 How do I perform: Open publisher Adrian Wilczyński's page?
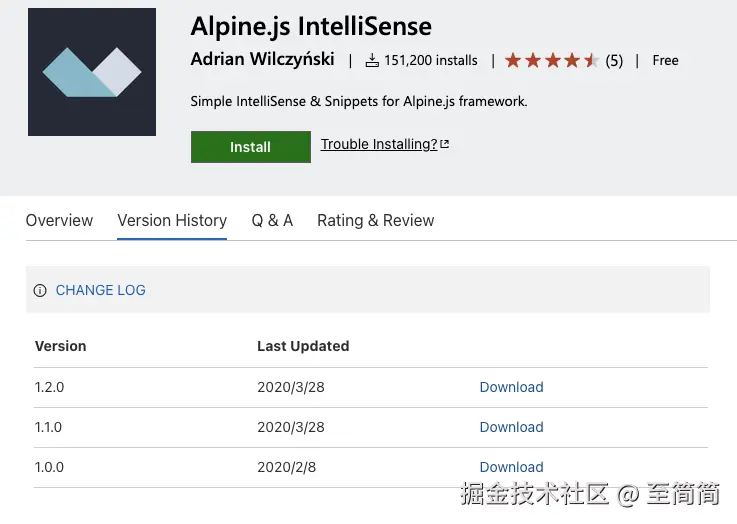263,60
